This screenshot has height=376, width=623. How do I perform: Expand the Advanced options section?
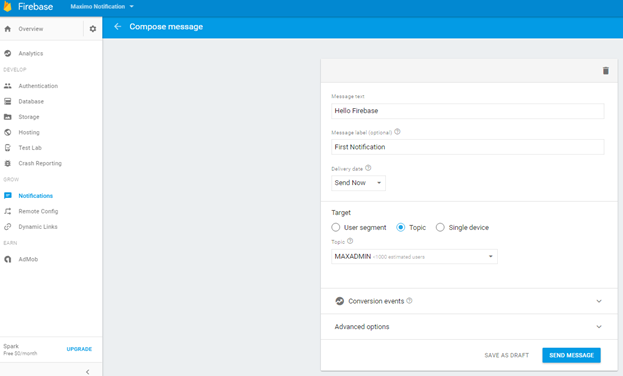pos(469,327)
